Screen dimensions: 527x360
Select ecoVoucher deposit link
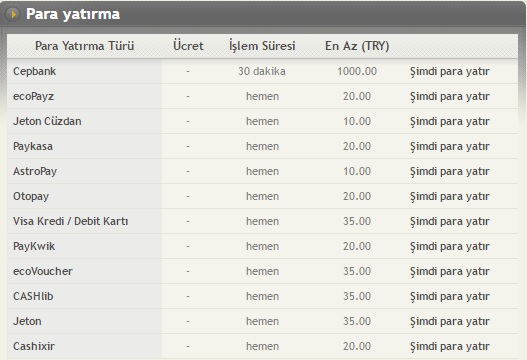coord(450,271)
